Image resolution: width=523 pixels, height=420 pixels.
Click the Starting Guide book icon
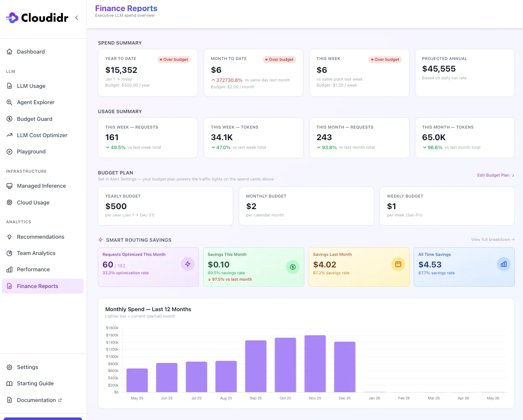[9, 384]
